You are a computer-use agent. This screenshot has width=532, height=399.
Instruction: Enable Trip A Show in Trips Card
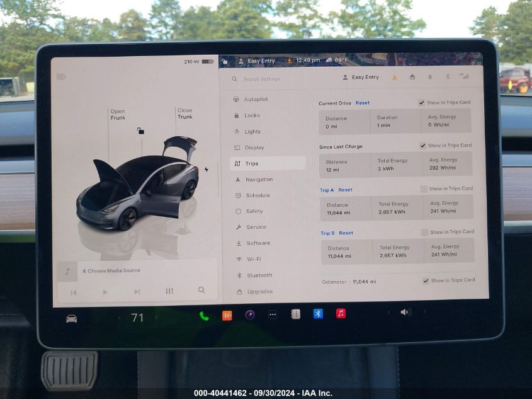[x=424, y=189]
